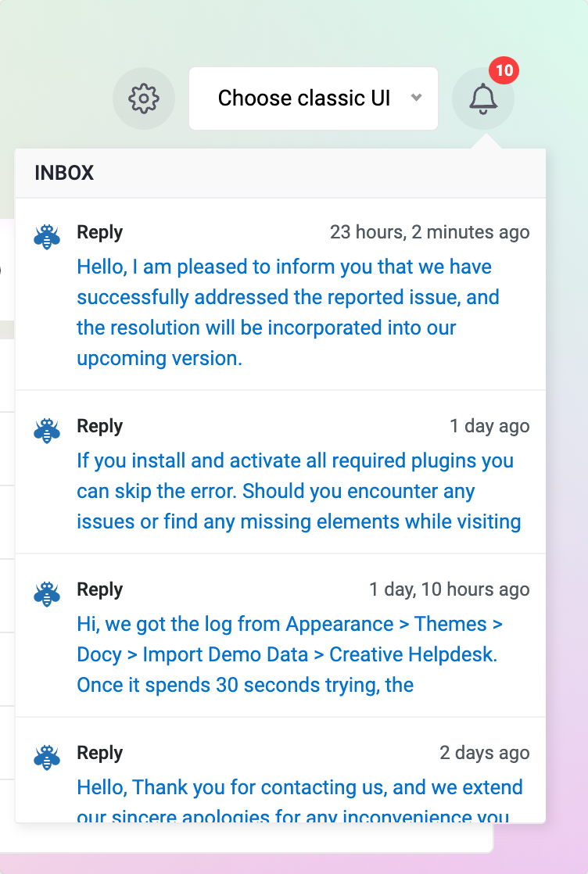Expand the UI selector labeled Choose classic UI

pyautogui.click(x=313, y=99)
